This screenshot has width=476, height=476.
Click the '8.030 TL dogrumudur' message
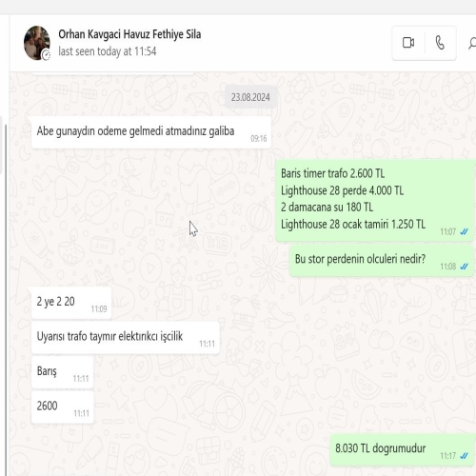pos(402,449)
